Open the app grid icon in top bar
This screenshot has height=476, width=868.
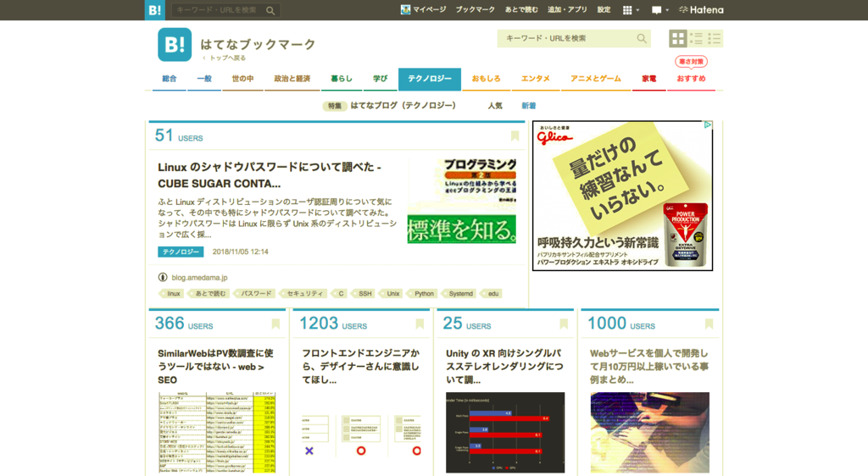pyautogui.click(x=627, y=10)
